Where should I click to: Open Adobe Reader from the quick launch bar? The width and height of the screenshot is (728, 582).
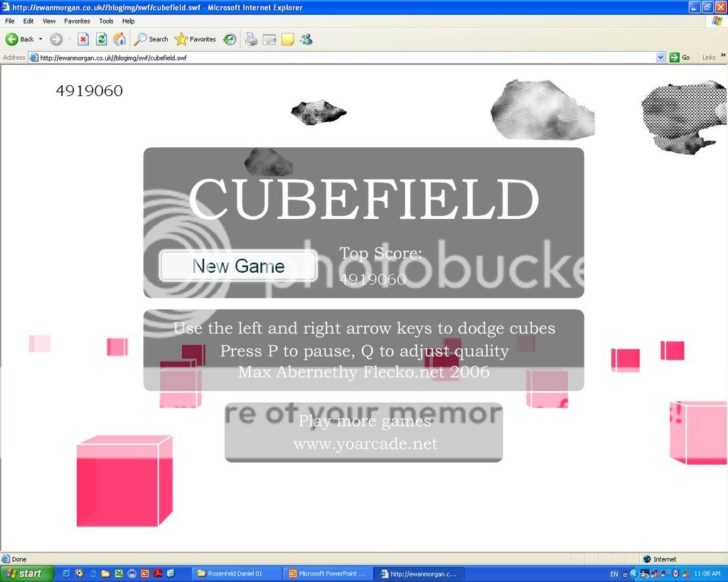[x=159, y=573]
